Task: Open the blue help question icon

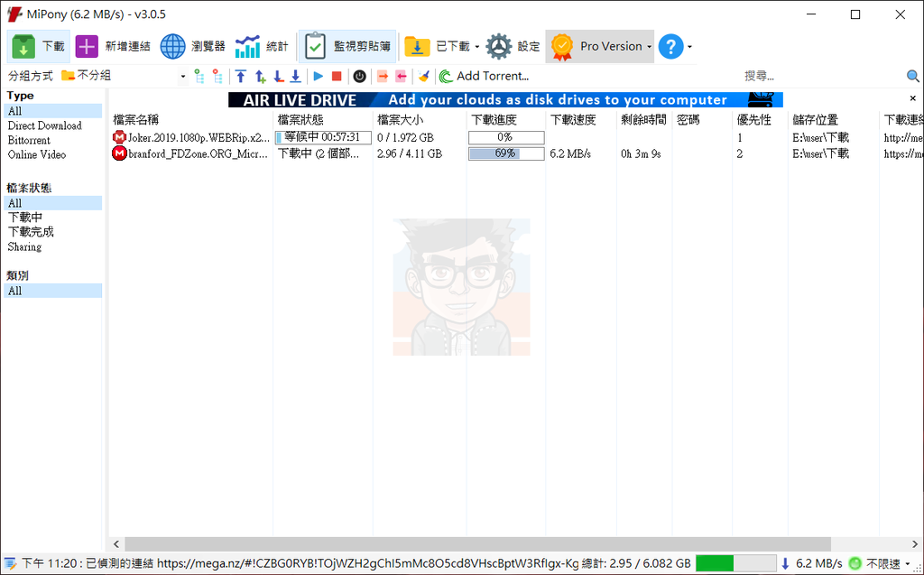Action: (670, 47)
